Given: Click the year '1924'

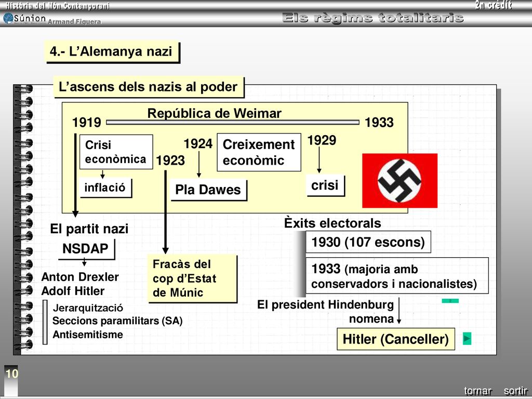Looking at the screenshot, I should [198, 144].
